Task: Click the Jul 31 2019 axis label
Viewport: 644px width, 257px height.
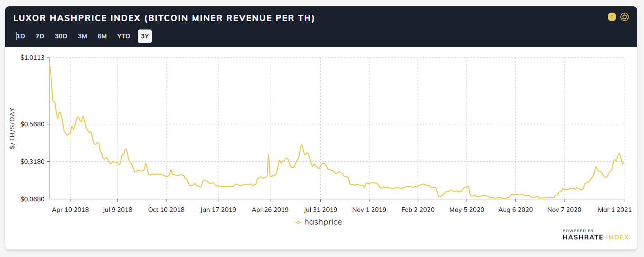Action: 320,209
